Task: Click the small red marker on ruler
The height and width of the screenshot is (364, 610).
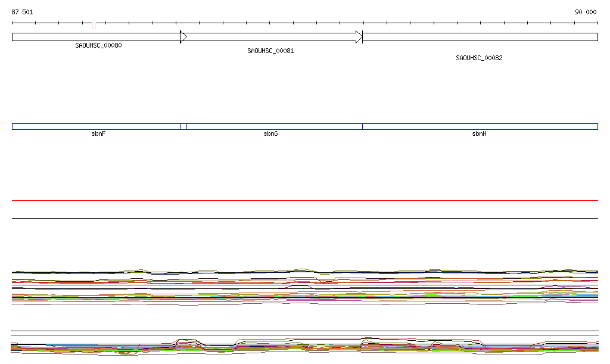Action: (94, 26)
